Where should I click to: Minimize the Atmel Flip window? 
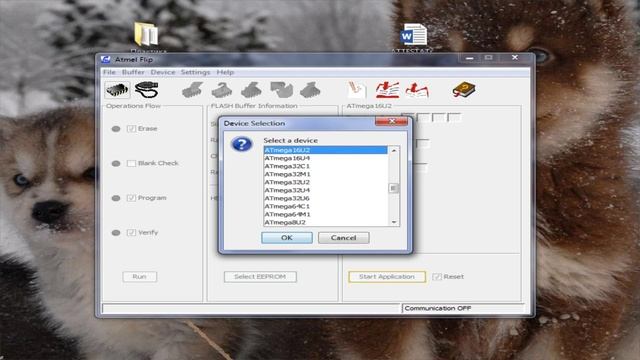point(470,58)
